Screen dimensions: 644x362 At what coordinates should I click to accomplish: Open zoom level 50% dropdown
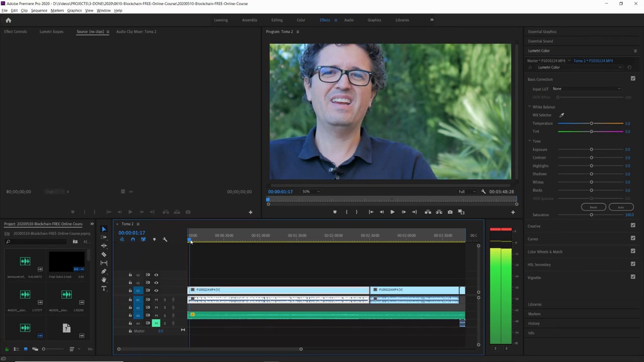tap(310, 192)
